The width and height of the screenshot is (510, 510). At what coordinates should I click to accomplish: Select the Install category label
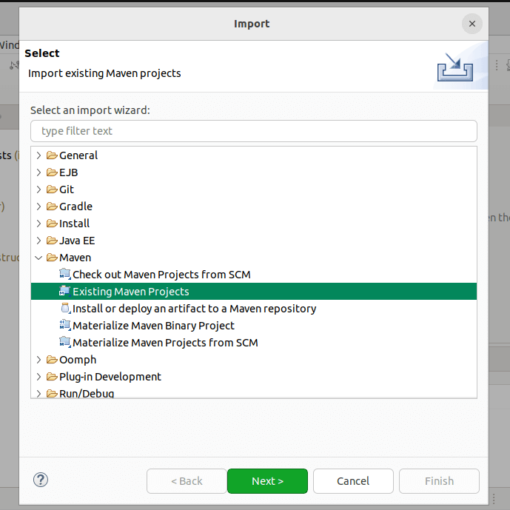[x=74, y=223]
